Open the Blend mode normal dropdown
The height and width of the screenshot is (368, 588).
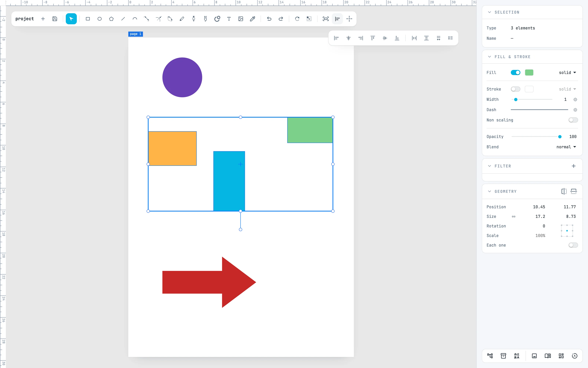(x=566, y=147)
